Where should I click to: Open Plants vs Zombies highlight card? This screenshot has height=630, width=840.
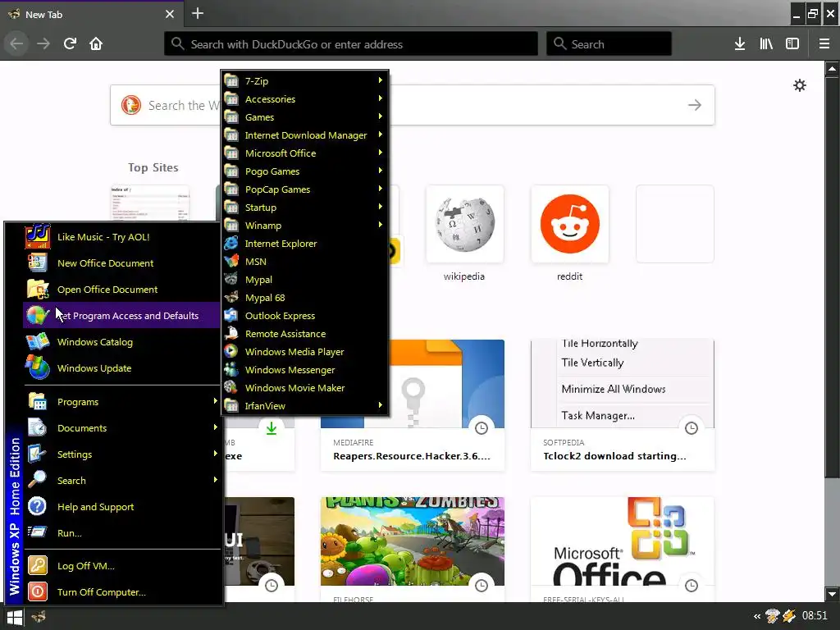(x=413, y=549)
